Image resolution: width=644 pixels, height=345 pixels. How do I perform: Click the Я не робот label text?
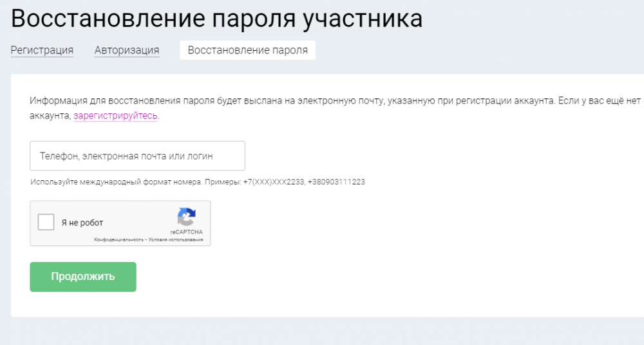click(82, 223)
